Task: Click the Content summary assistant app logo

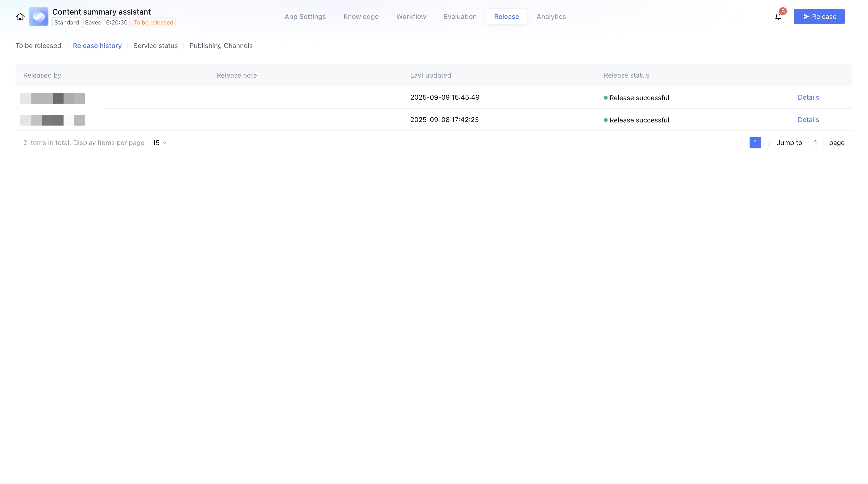Action: (x=39, y=16)
